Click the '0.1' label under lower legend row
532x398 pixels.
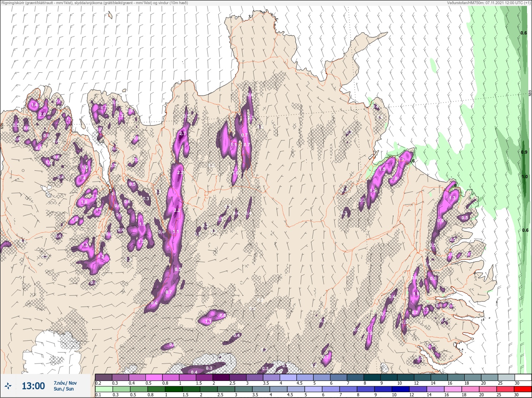(98, 395)
